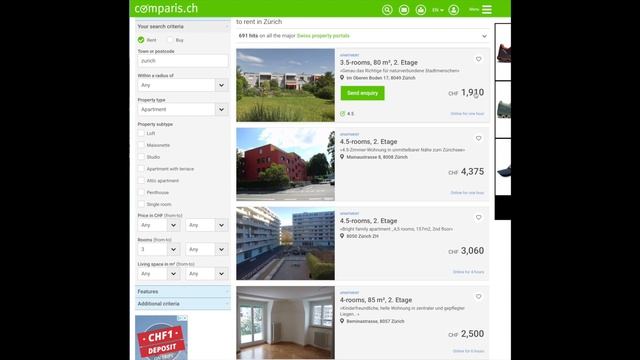Open Price in CHF to dropdown
640x360 pixels.
click(207, 225)
